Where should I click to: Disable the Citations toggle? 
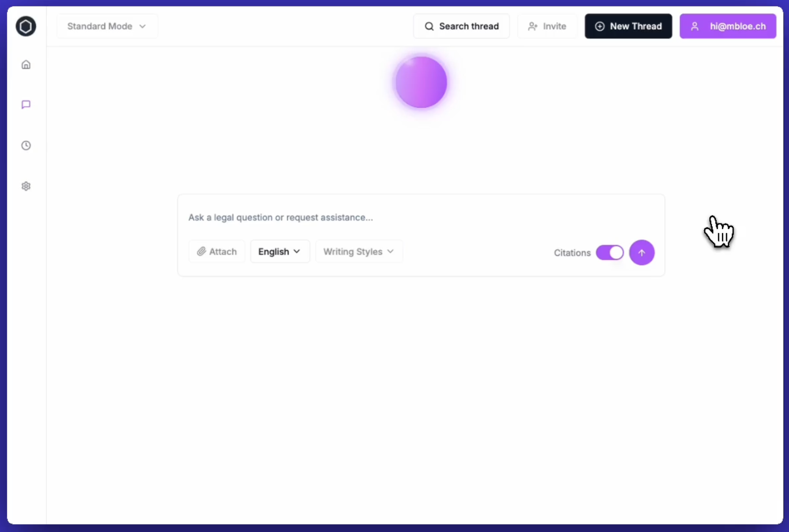coord(610,253)
